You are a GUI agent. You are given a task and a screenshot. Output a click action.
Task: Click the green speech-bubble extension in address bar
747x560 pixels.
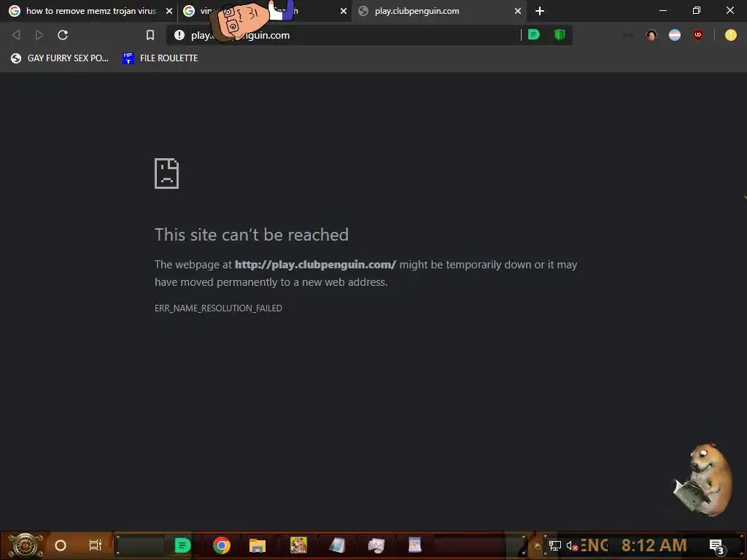coord(534,35)
